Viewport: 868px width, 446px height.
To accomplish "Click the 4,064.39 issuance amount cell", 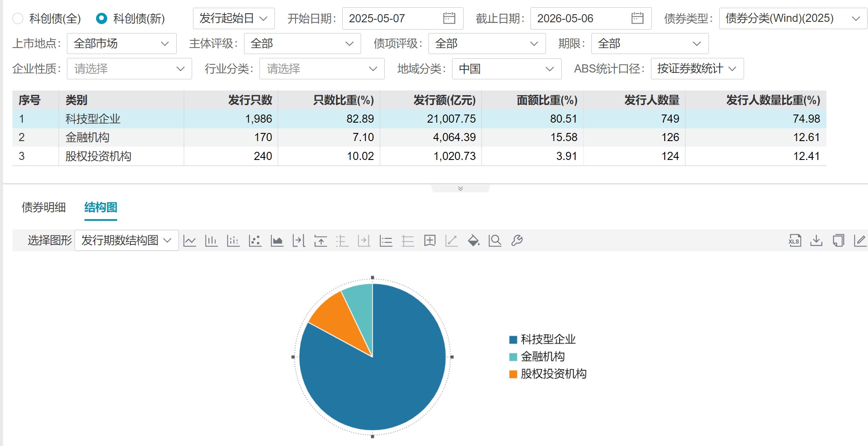I will [454, 137].
